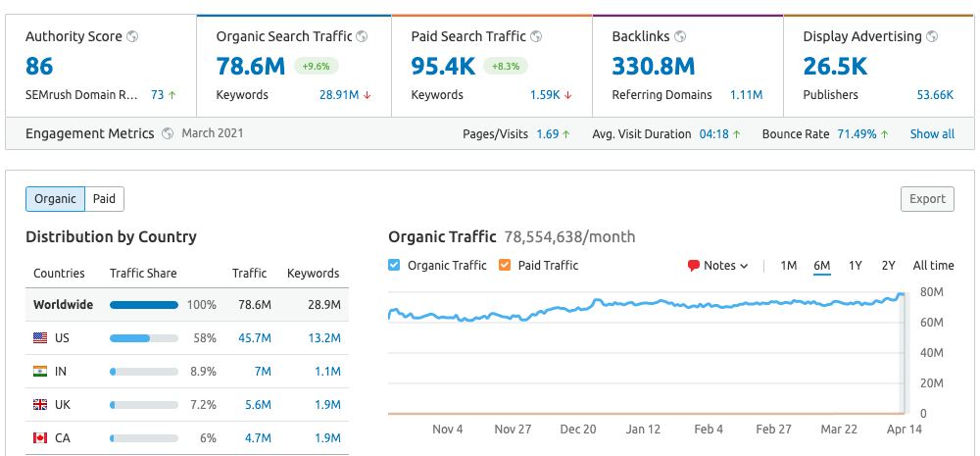Open the 95.4K paid search traffic value
The image size is (980, 456).
click(x=443, y=67)
